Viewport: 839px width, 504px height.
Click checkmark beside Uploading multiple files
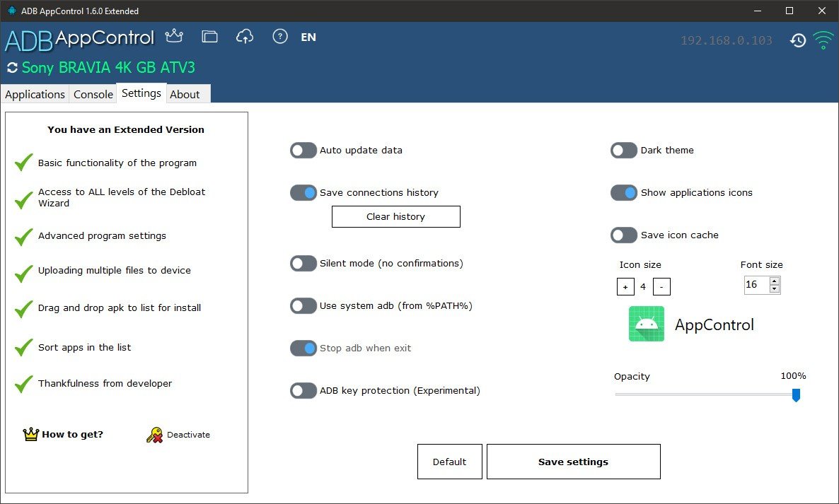click(23, 273)
